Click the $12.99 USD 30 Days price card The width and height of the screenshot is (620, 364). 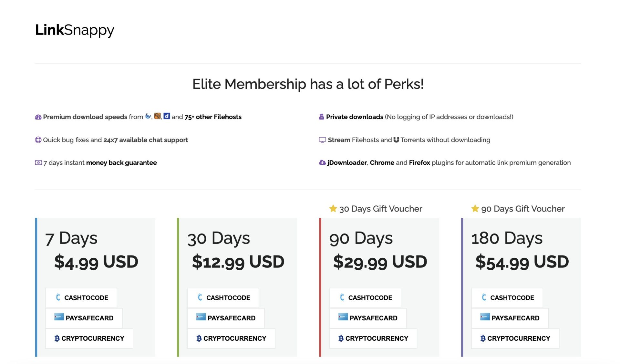point(238,262)
